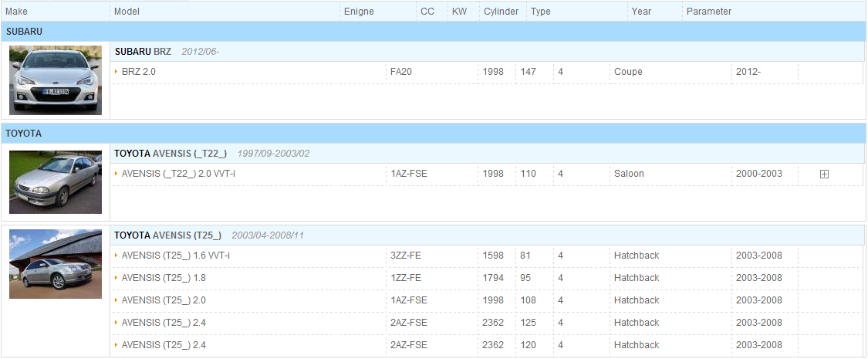Click the Year column header

pos(642,11)
